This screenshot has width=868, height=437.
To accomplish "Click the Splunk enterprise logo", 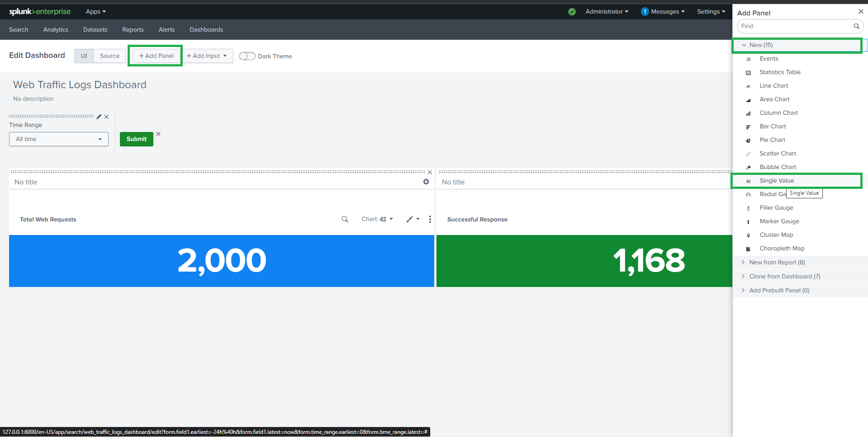I will [40, 11].
